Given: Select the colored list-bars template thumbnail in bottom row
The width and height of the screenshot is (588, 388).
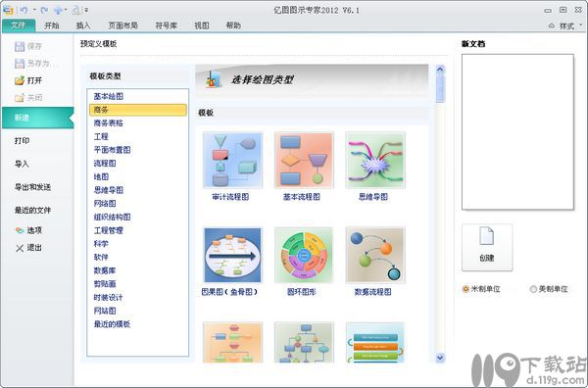Looking at the screenshot, I should click(375, 342).
